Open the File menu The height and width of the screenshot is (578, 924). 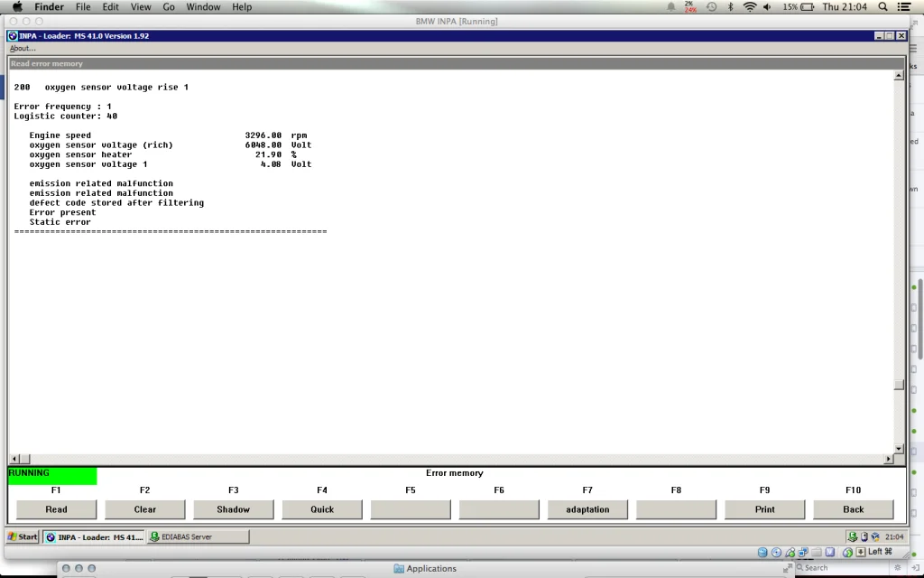(82, 7)
